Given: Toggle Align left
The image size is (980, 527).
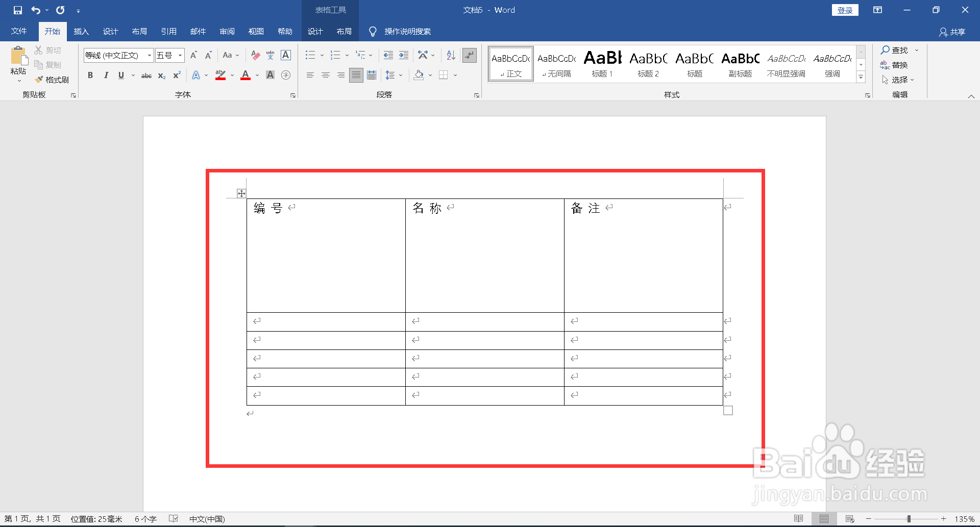Looking at the screenshot, I should [310, 75].
